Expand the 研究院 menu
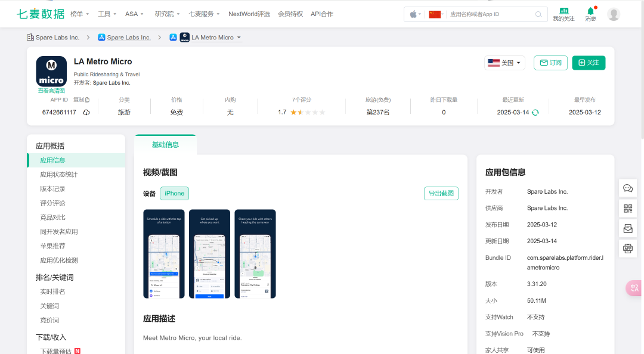This screenshot has height=354, width=644. pos(167,14)
